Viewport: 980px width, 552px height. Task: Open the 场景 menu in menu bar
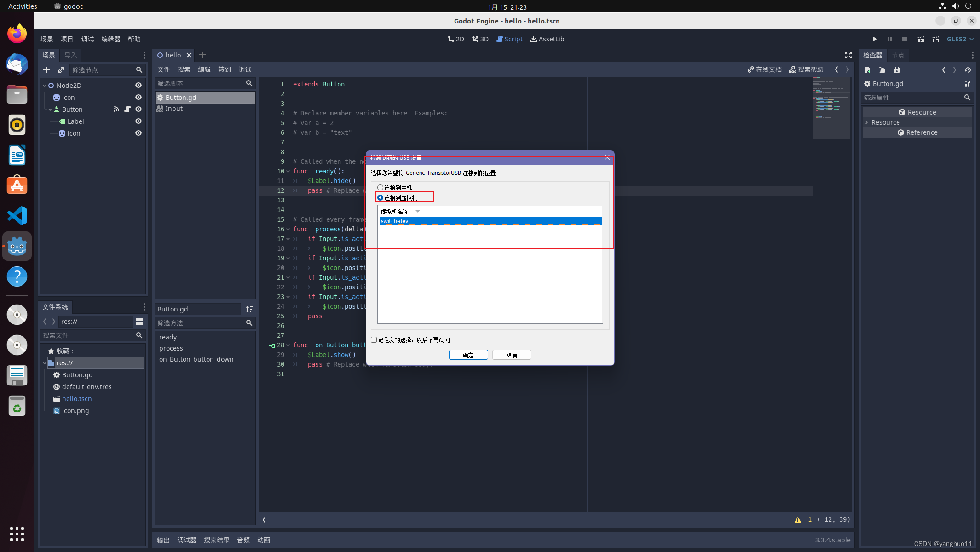point(46,39)
